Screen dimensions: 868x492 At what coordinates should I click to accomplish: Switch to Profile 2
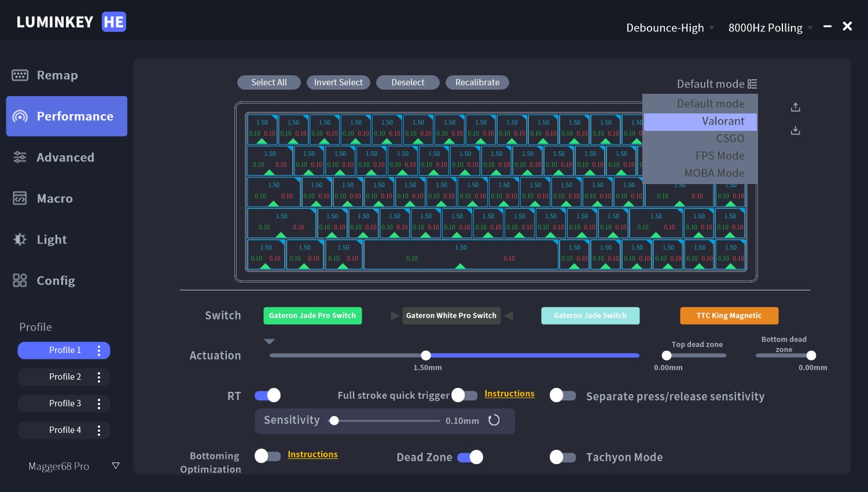click(x=64, y=377)
